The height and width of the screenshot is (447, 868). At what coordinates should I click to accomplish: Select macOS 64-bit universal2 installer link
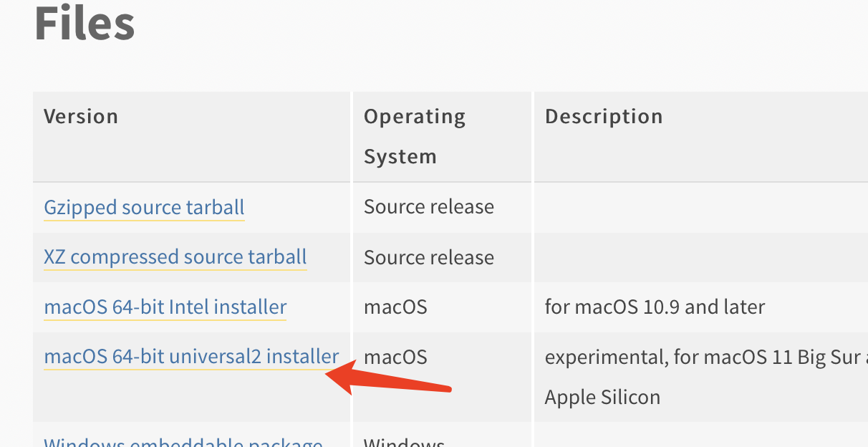[191, 357]
